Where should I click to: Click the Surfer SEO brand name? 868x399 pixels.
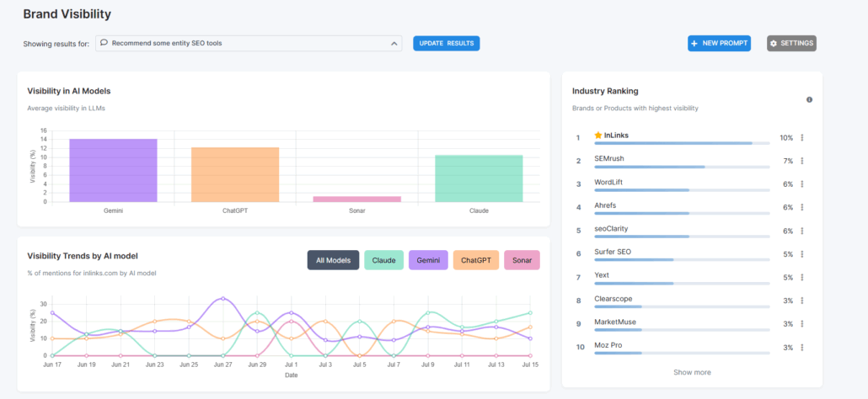613,252
